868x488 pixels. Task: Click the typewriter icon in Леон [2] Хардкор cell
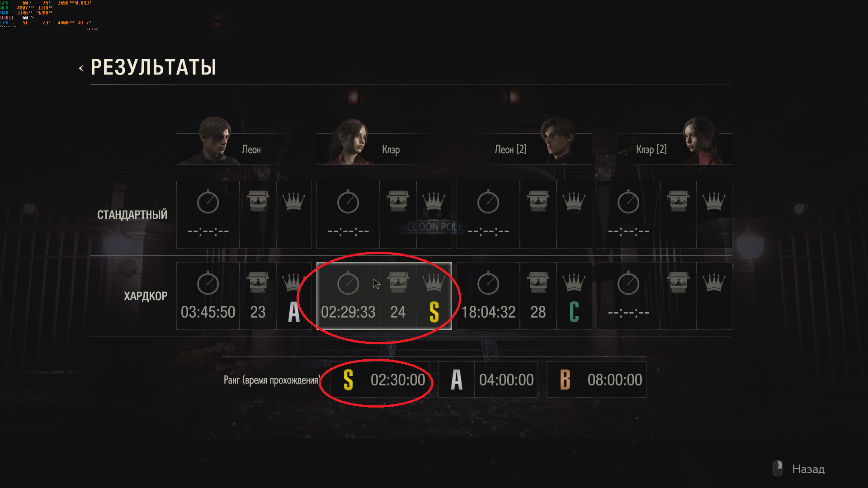(x=538, y=282)
